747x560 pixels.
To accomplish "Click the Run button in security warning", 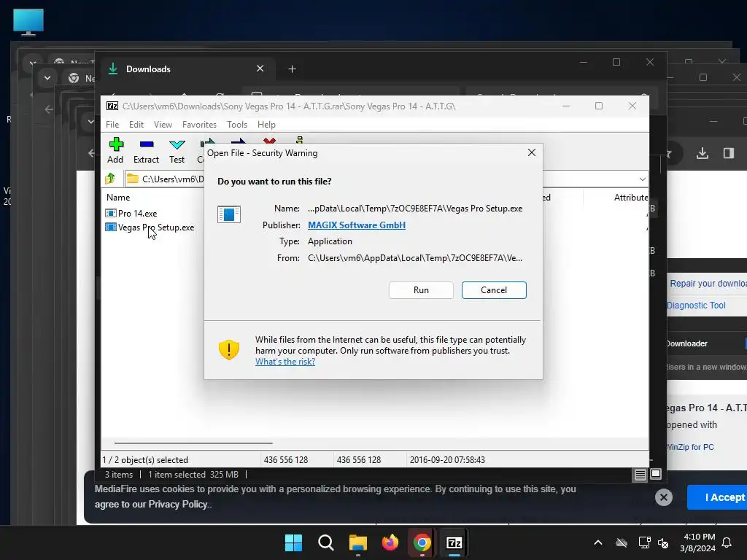I will [421, 290].
